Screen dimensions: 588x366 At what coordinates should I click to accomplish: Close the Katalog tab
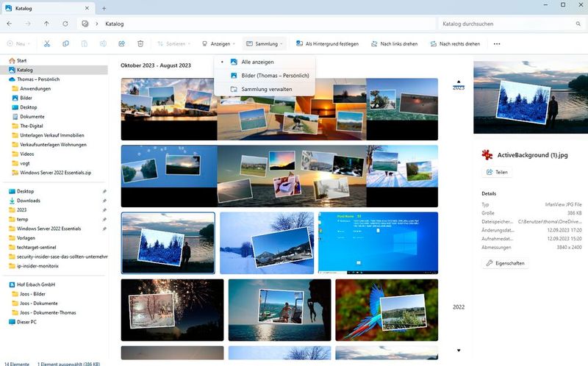point(87,8)
